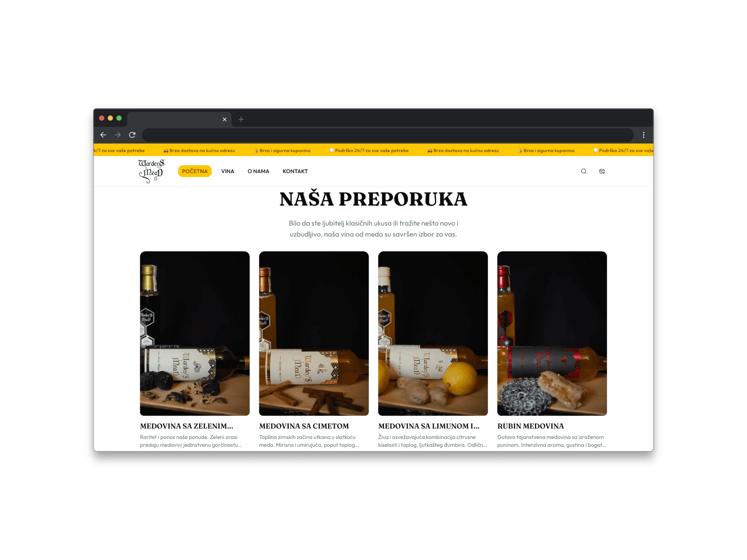Open the O NAMA menu item
Viewport: 747px width, 560px height.
(x=258, y=171)
